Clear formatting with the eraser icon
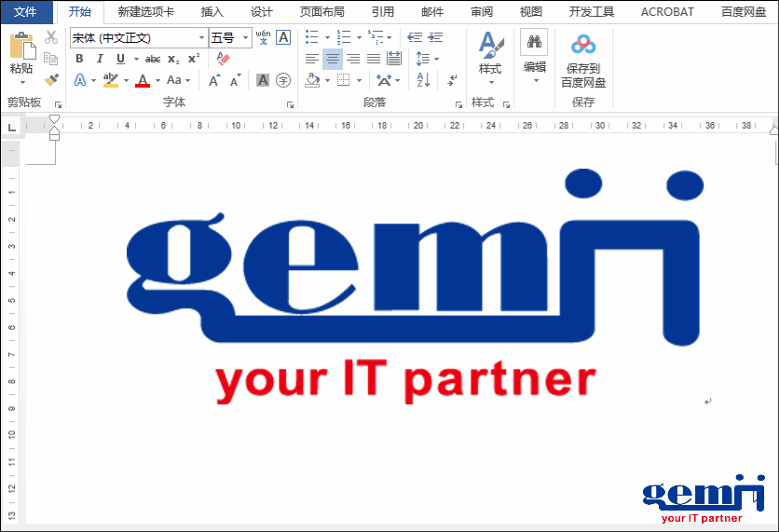 tap(222, 59)
